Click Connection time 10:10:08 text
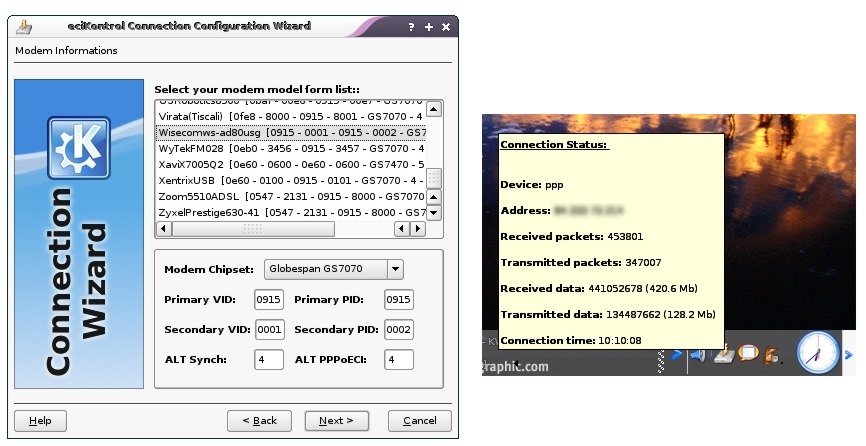Image resolution: width=866 pixels, height=446 pixels. [x=571, y=341]
